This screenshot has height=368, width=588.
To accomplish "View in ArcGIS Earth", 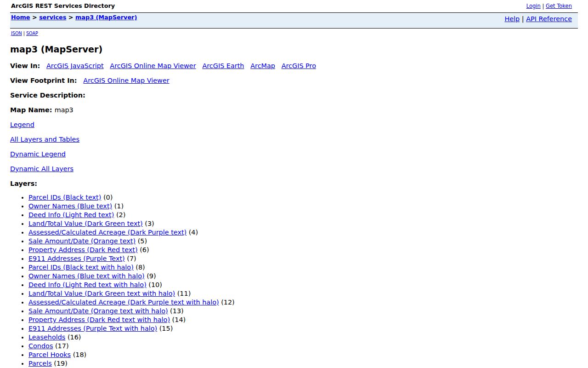I will (x=223, y=66).
